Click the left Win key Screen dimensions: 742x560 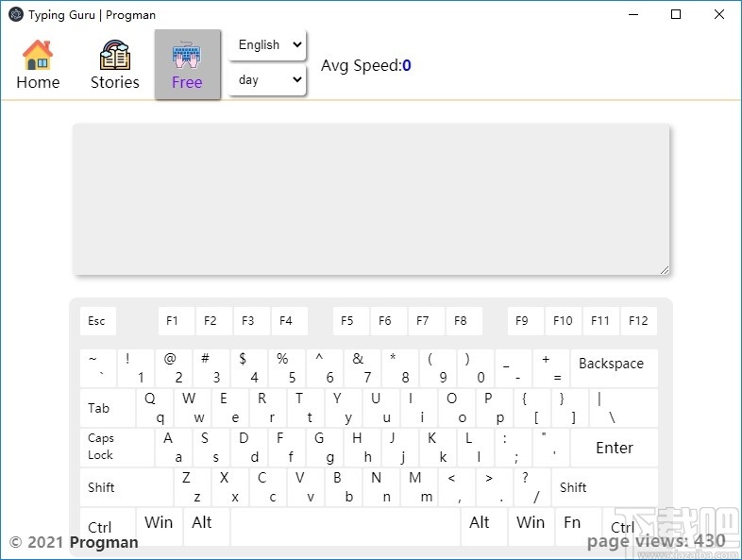click(160, 527)
